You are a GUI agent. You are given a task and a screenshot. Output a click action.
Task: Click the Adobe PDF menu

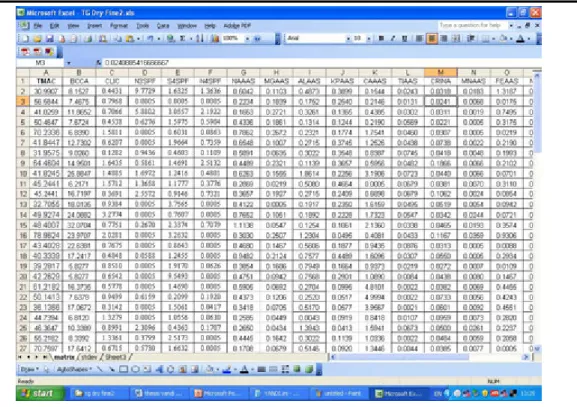click(237, 26)
